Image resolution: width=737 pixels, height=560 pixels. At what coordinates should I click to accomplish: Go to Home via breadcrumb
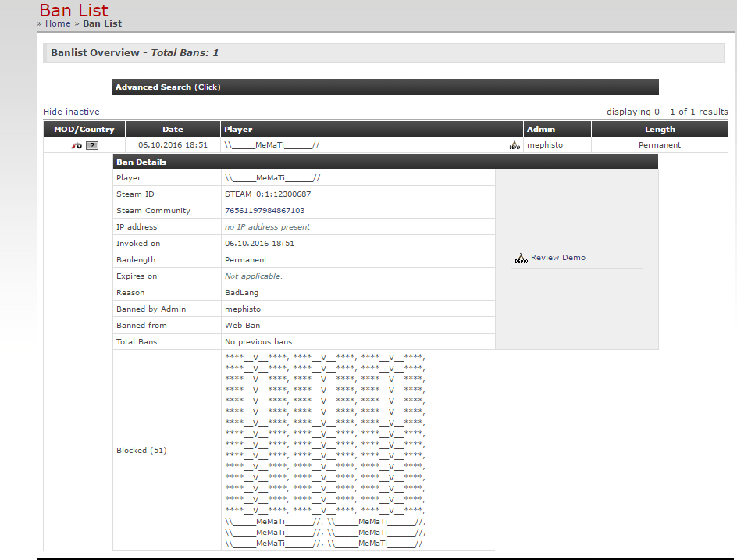click(58, 23)
